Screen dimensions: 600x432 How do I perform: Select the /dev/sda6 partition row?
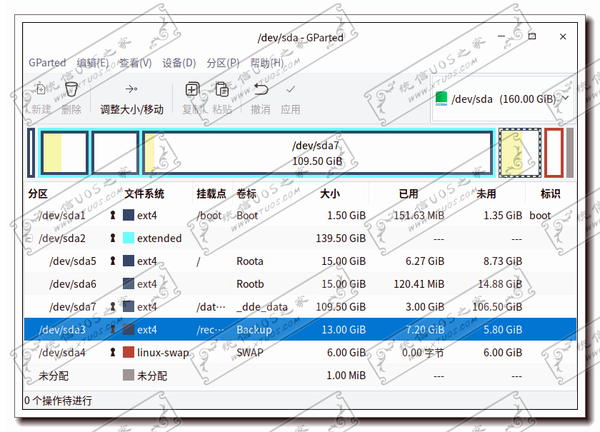click(300, 284)
